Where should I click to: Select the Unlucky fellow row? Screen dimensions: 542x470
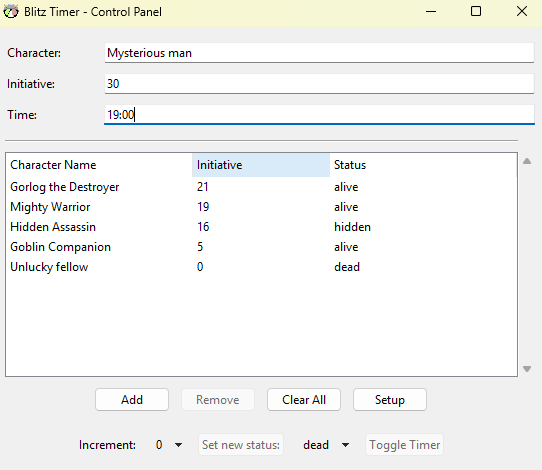click(261, 267)
